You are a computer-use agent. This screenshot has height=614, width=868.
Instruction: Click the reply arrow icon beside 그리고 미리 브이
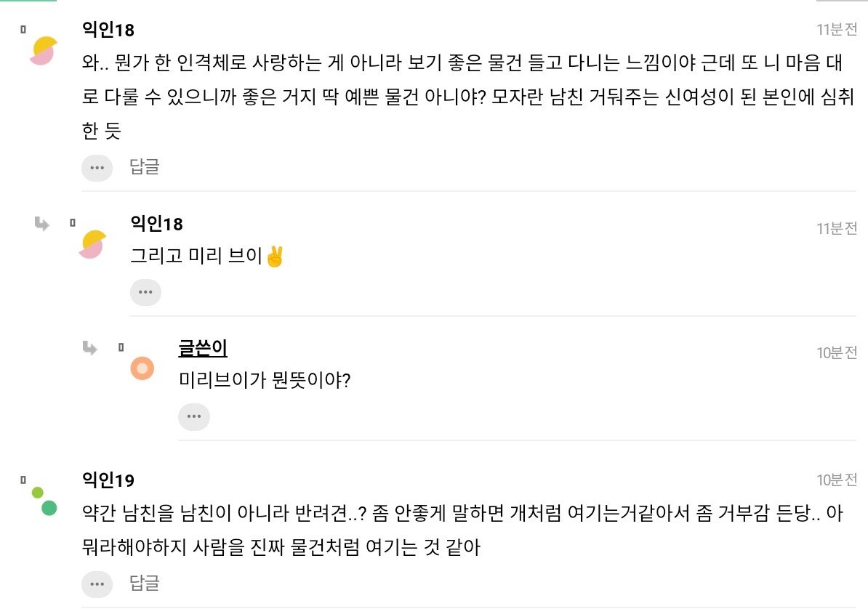[41, 224]
